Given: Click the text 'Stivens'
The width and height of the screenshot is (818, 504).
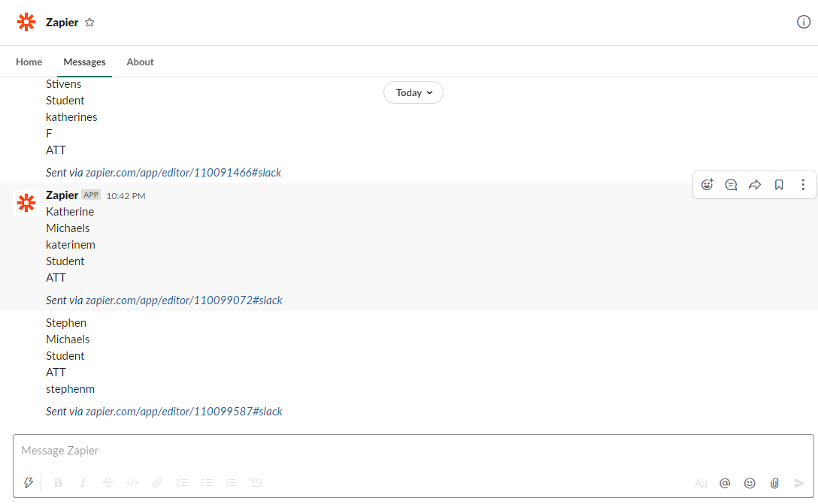Looking at the screenshot, I should pos(64,84).
